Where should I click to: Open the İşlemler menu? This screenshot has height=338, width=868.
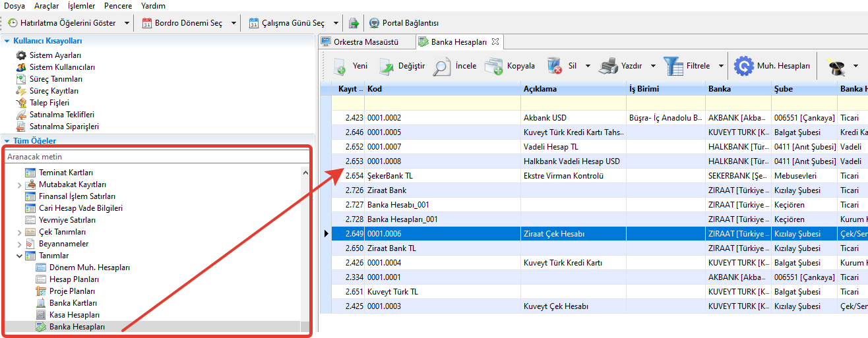(81, 6)
